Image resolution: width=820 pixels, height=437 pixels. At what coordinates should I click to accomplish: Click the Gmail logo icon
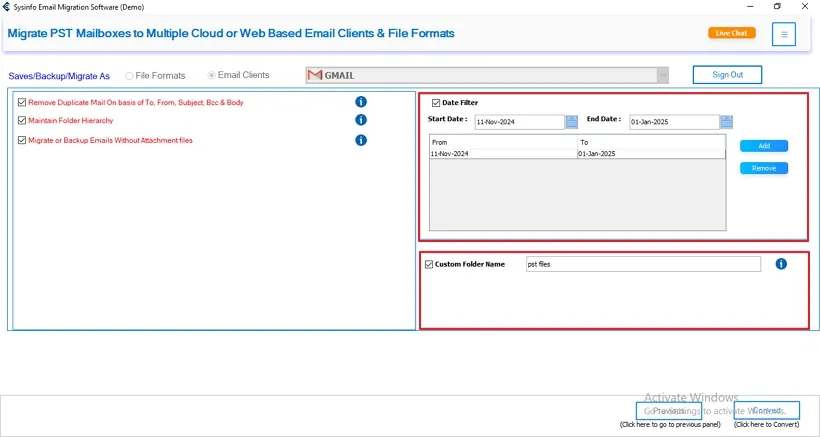(315, 75)
